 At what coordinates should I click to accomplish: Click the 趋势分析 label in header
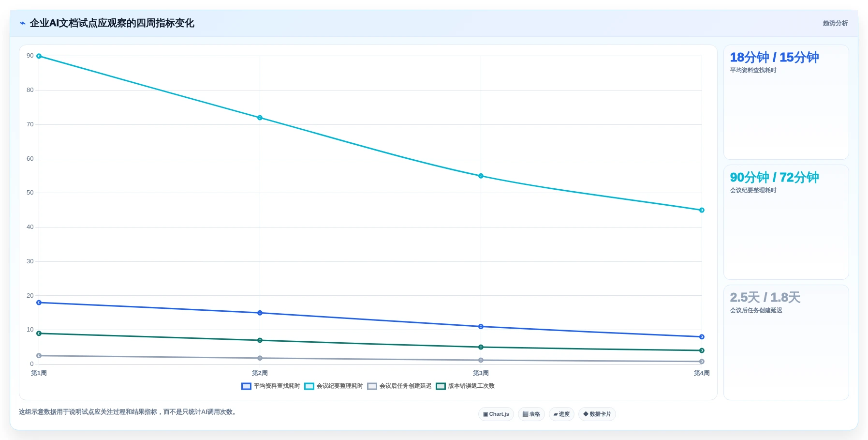click(835, 23)
